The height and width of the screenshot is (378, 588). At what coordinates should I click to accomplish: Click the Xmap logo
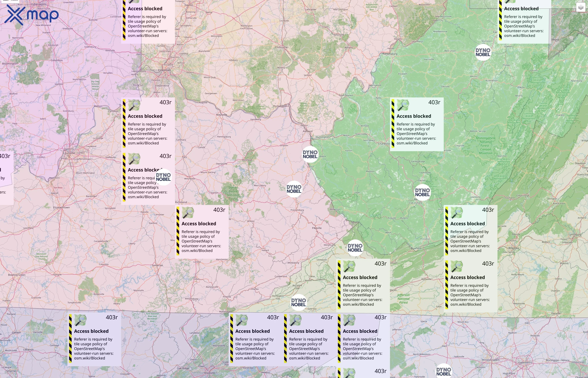pos(31,15)
